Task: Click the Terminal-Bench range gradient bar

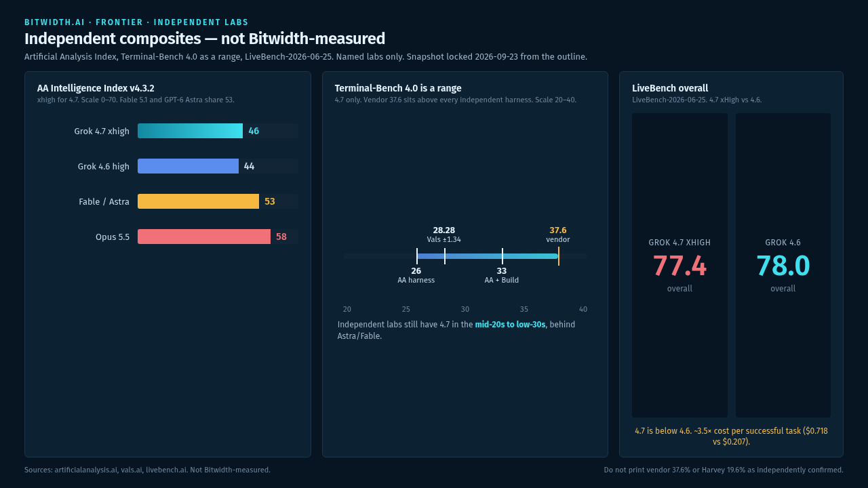Action: point(488,256)
